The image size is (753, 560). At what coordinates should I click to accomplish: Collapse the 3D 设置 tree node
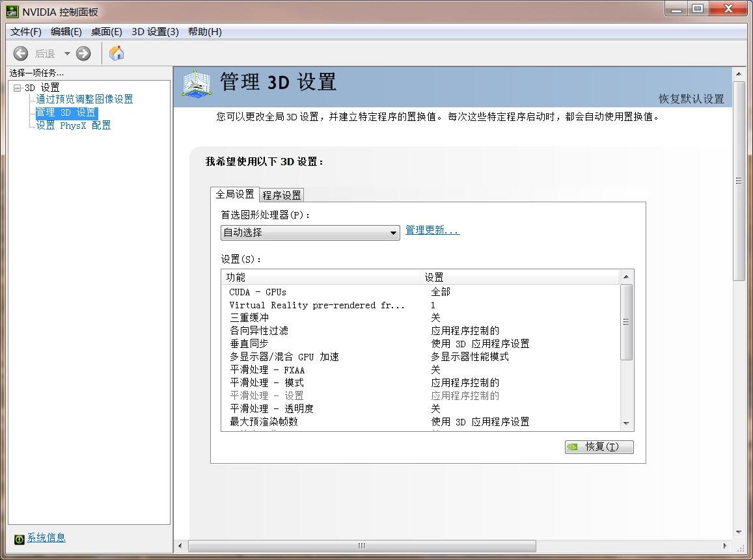coord(16,88)
